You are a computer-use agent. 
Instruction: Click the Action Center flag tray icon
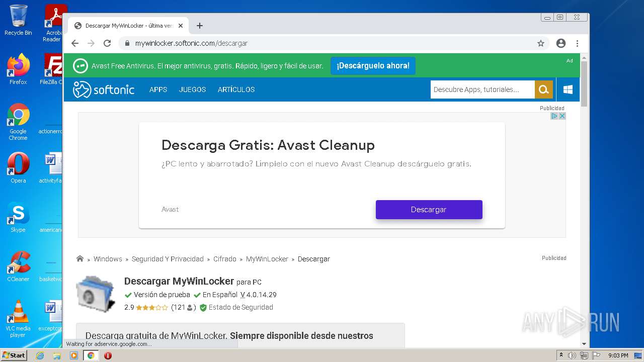pos(596,355)
